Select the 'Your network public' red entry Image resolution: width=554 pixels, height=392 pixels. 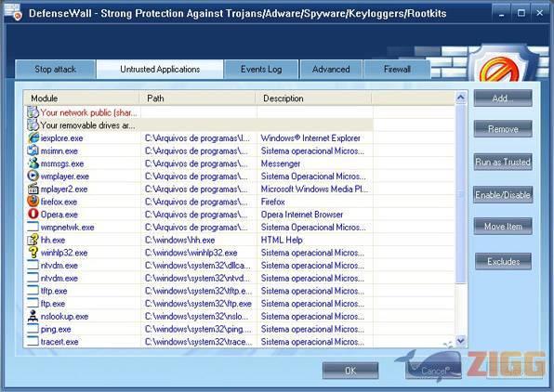click(88, 112)
